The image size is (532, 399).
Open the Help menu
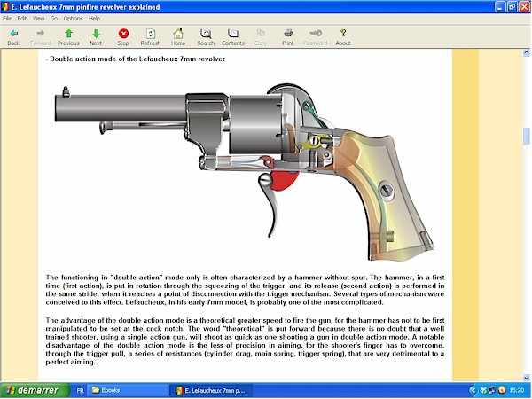click(94, 19)
